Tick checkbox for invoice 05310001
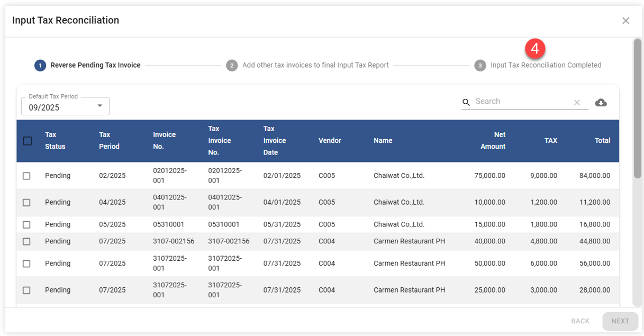The width and height of the screenshot is (644, 336). pos(26,225)
